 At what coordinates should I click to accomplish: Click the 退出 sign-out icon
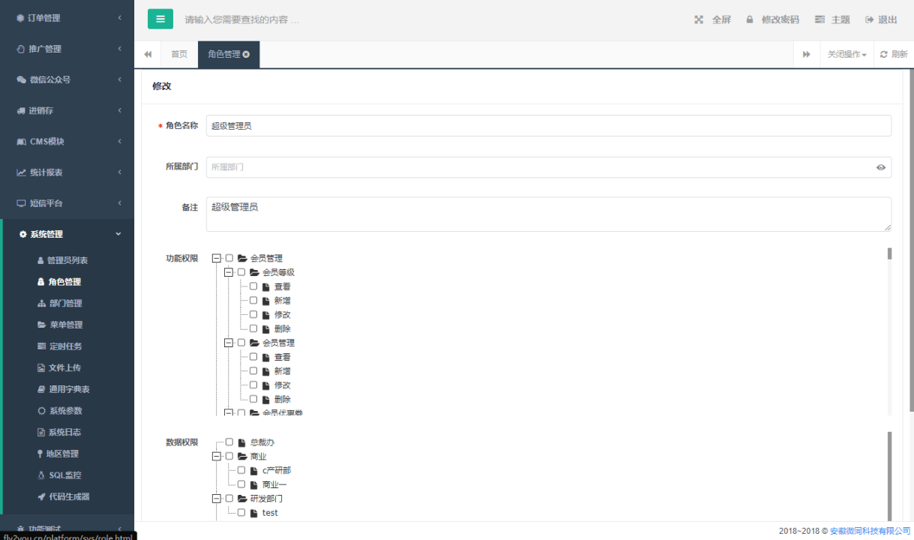pos(869,19)
